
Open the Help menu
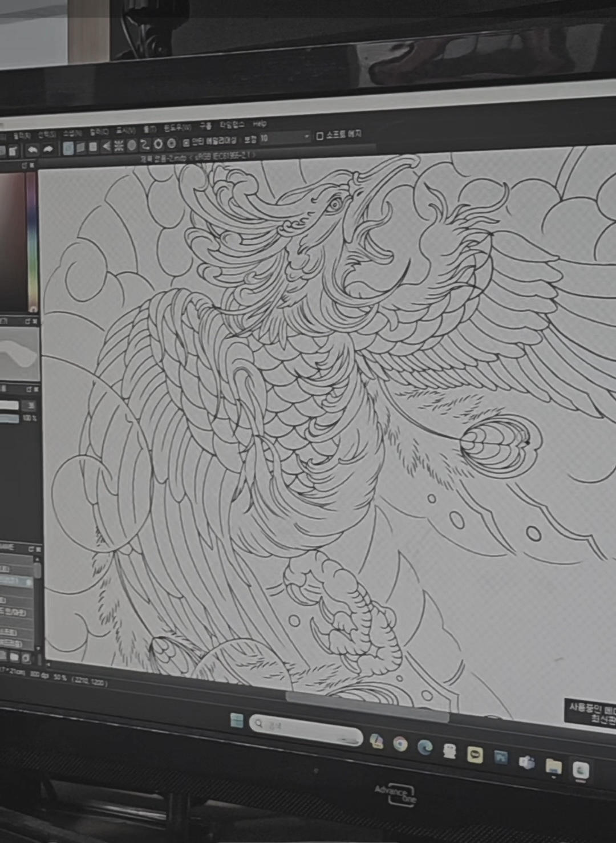260,123
